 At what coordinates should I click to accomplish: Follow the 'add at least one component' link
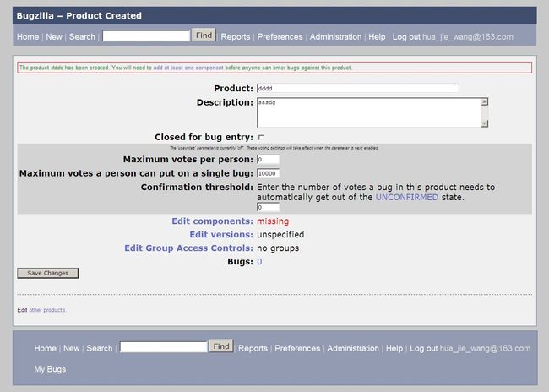(x=188, y=68)
